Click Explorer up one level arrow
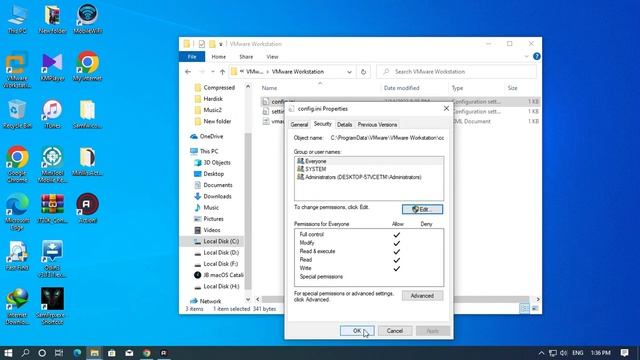Viewport: 640px width, 360px height. point(222,72)
